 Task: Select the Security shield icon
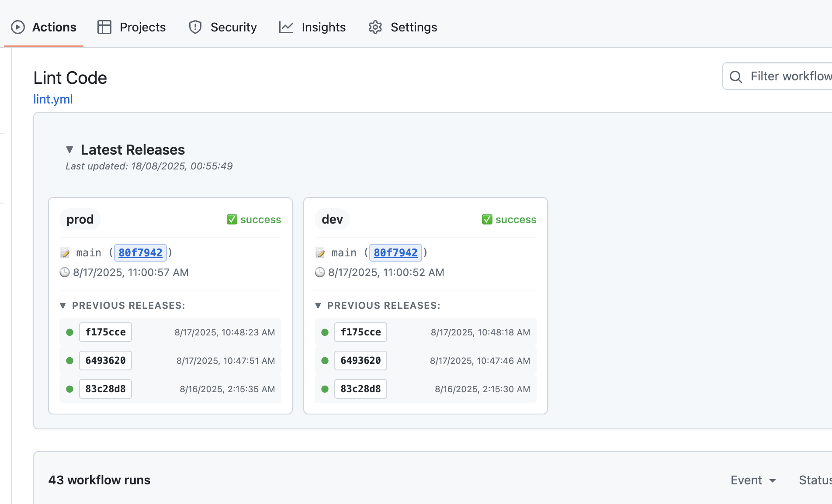point(195,27)
